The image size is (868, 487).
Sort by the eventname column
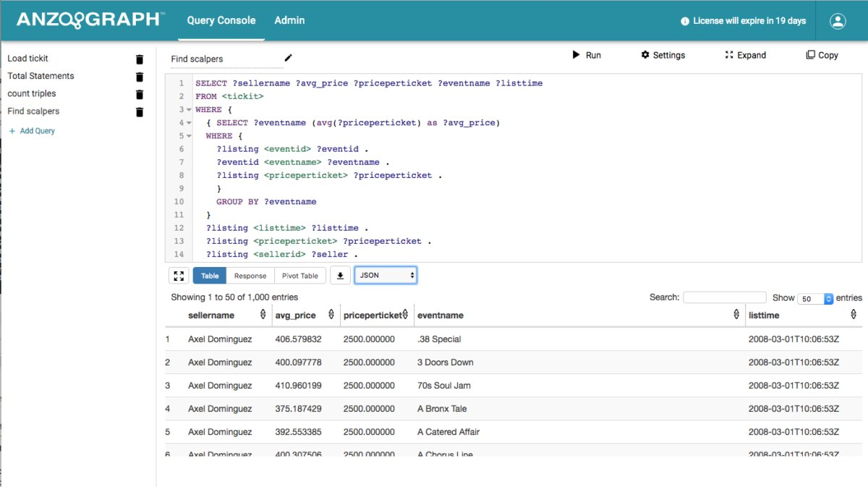736,315
